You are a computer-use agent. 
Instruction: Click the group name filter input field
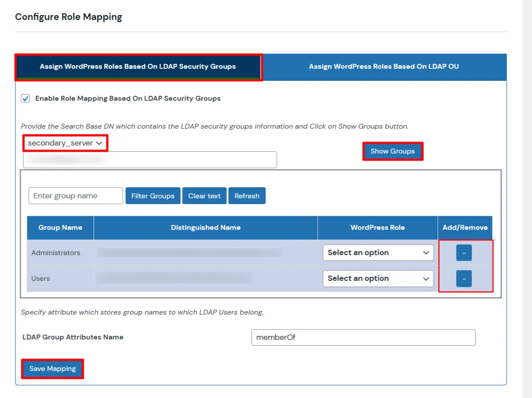(75, 195)
